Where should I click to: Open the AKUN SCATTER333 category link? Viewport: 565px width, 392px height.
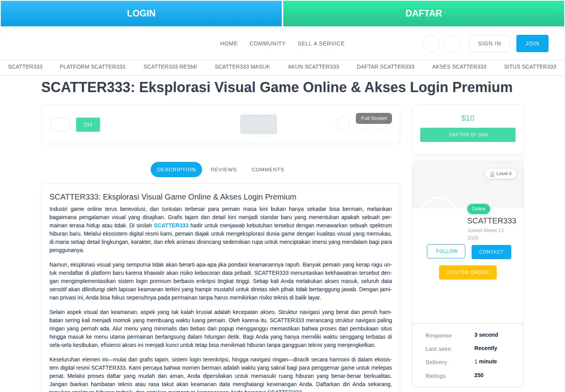coord(313,67)
